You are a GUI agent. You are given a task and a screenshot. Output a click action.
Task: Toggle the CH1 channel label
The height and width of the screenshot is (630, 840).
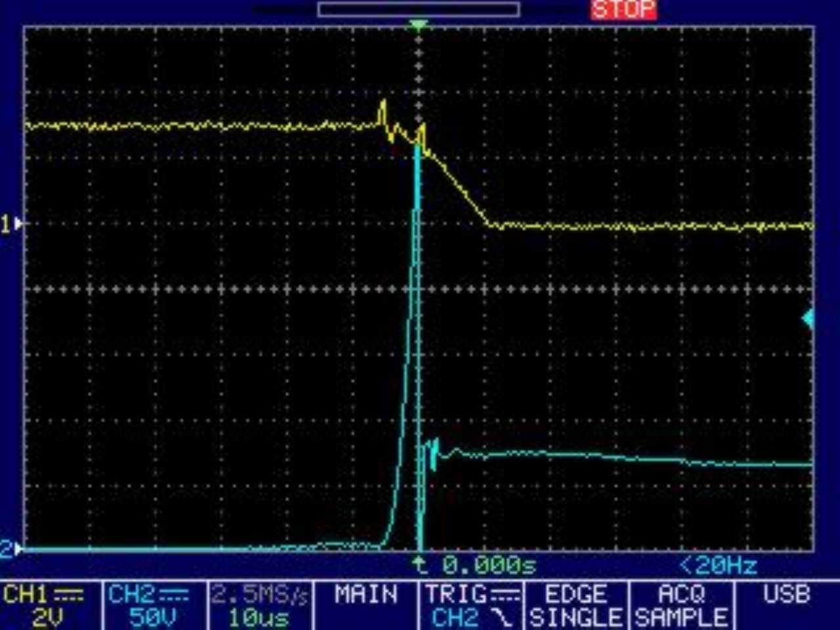point(26,595)
